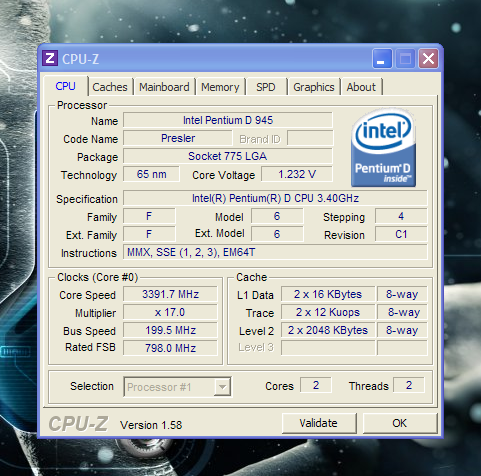Click the Core Speed value field
481x476 pixels.
click(x=170, y=294)
